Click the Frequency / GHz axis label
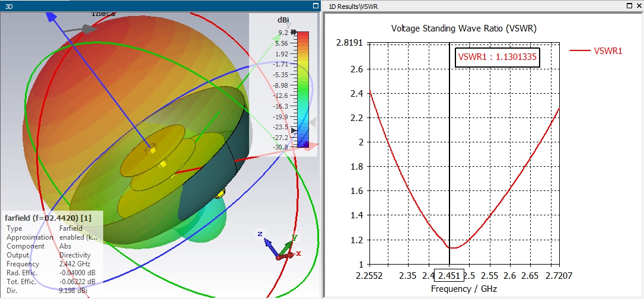Viewport: 644px width, 299px height. [464, 289]
